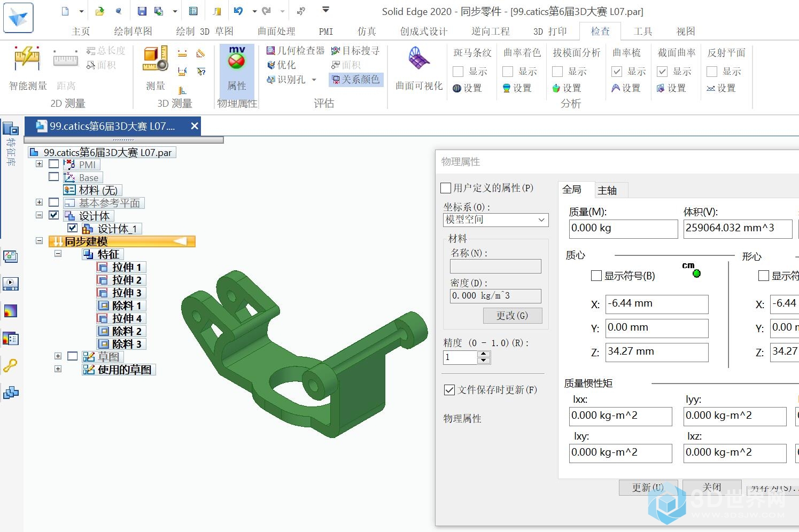The height and width of the screenshot is (532, 799).
Task: Click the 体积(V) value field
Action: click(x=738, y=229)
